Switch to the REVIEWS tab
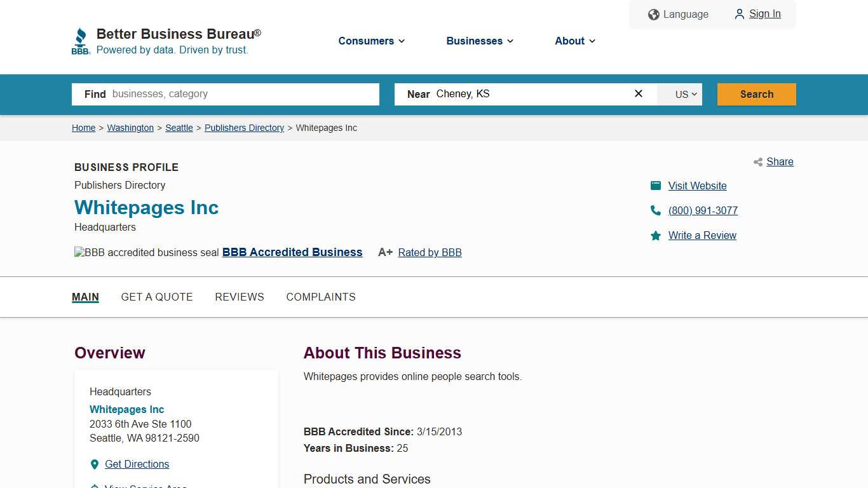 click(240, 297)
